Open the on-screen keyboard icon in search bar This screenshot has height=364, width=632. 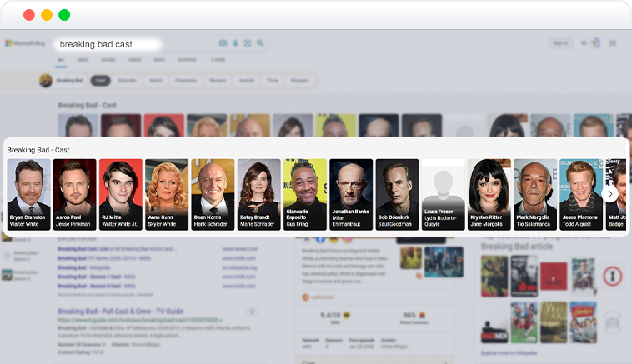click(223, 43)
